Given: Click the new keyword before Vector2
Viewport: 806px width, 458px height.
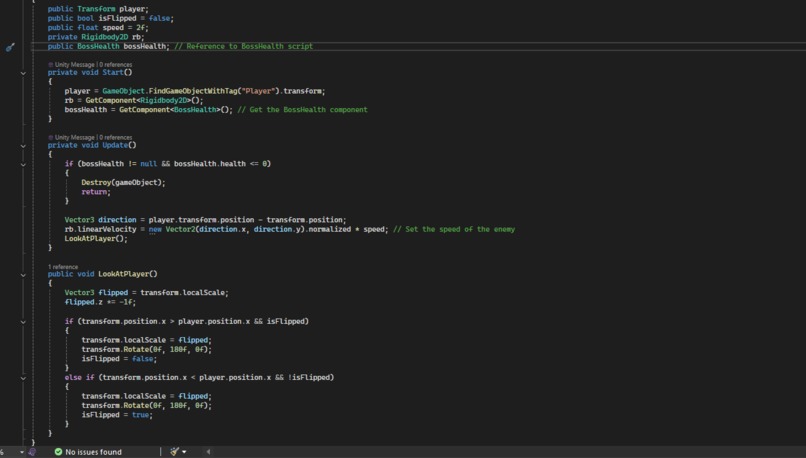Looking at the screenshot, I should click(155, 229).
